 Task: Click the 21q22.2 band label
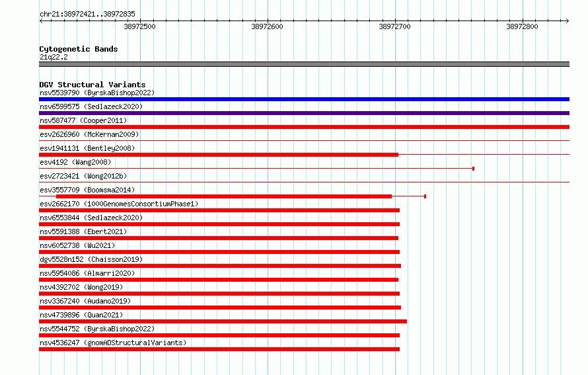pos(54,57)
